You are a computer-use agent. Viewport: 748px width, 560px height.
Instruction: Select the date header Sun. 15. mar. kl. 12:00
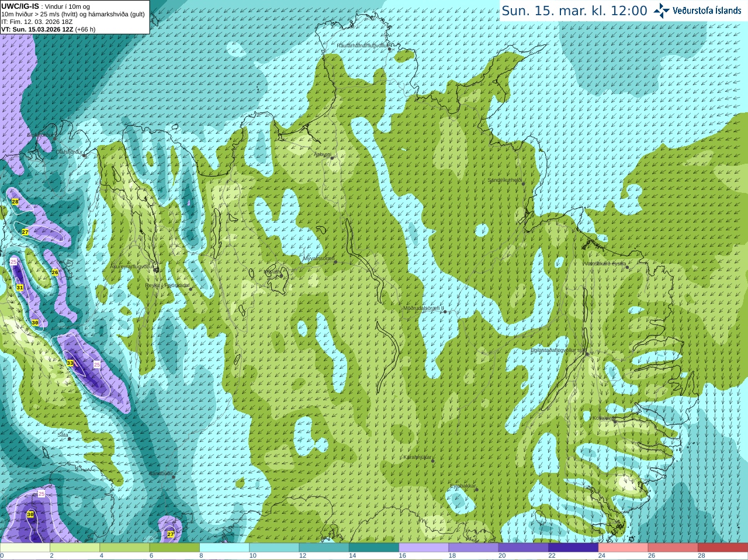574,11
